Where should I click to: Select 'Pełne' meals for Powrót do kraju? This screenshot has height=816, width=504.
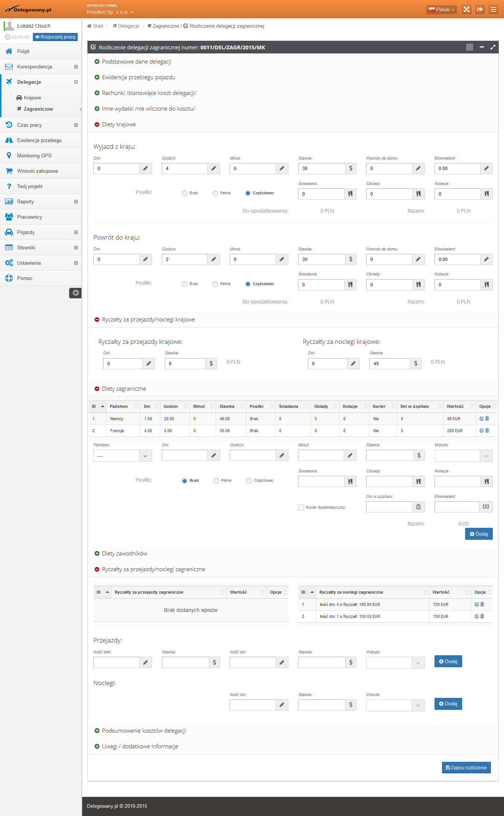point(215,284)
